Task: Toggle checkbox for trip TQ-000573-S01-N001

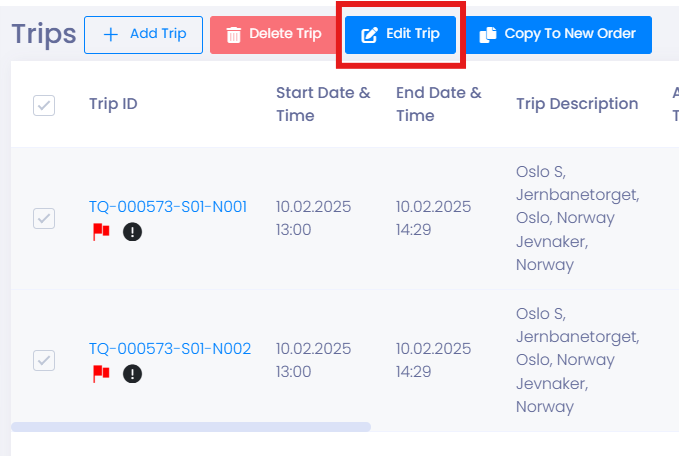Action: tap(44, 218)
